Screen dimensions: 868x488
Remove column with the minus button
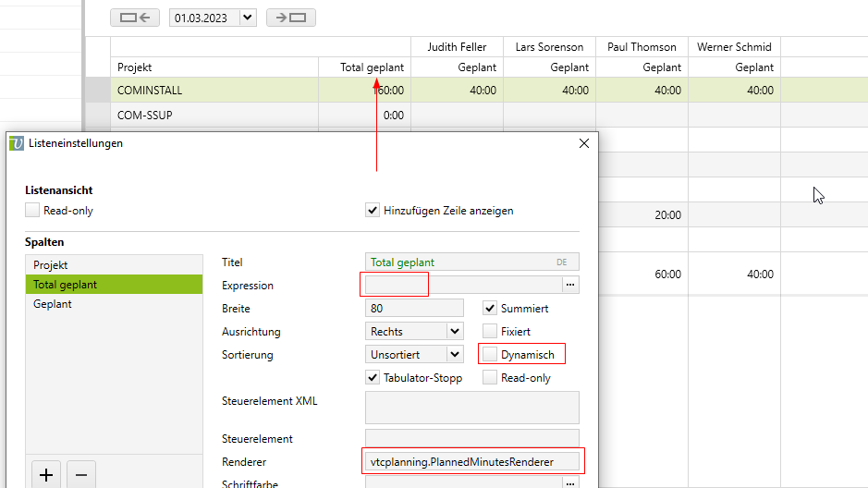click(80, 475)
